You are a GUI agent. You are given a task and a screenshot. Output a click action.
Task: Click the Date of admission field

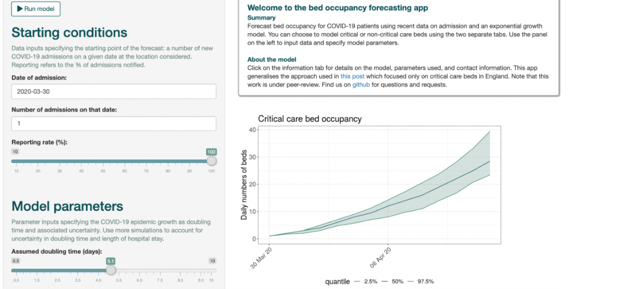pyautogui.click(x=114, y=91)
